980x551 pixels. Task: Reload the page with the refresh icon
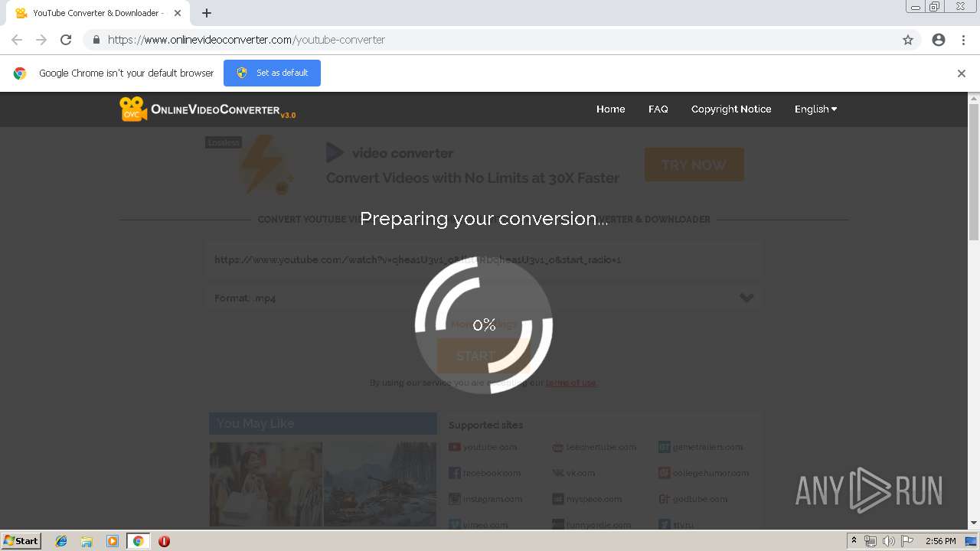66,40
